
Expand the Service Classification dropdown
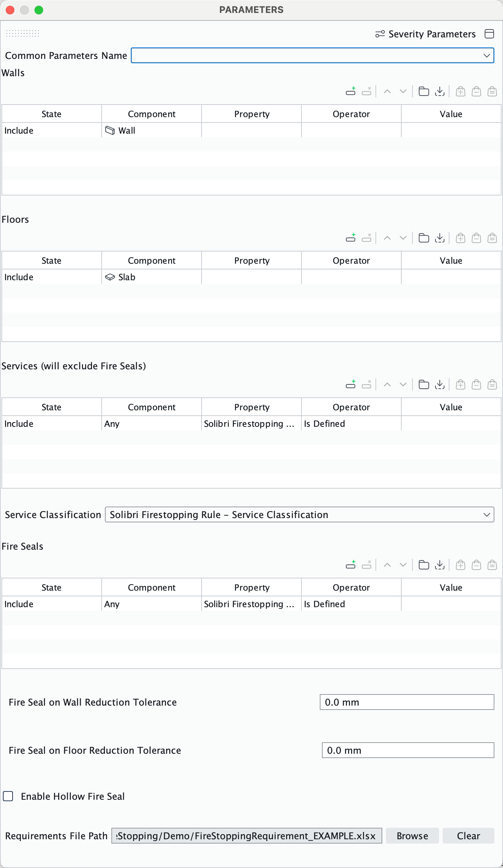point(300,514)
